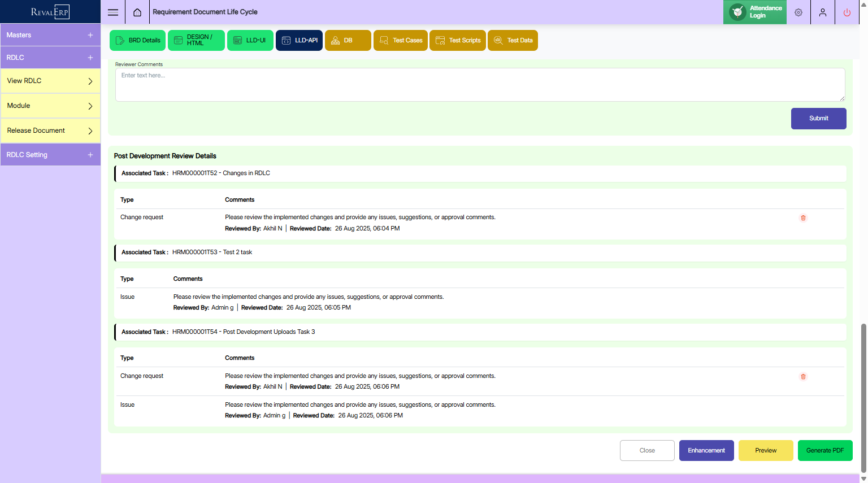This screenshot has width=868, height=483.
Task: Delete the HRM000001T54 change request comment
Action: click(803, 377)
